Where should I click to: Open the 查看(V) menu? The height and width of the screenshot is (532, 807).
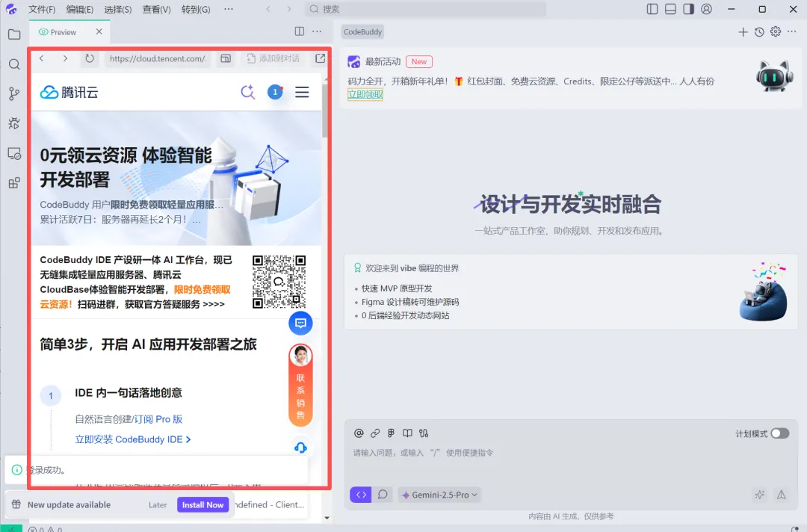(x=156, y=9)
